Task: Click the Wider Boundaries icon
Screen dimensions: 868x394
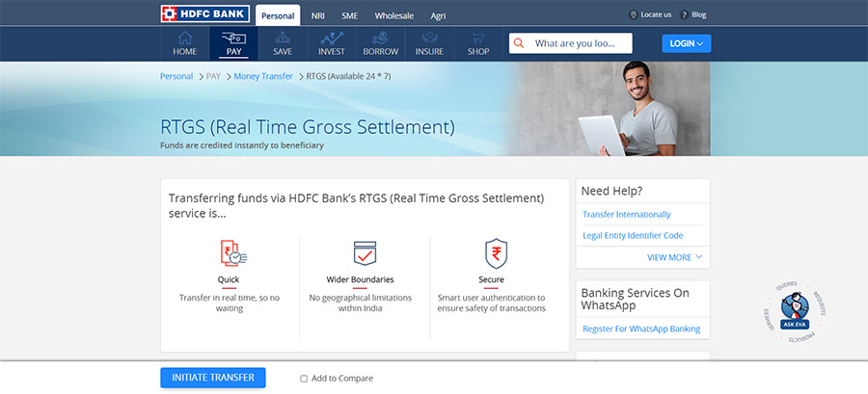Action: (x=365, y=253)
